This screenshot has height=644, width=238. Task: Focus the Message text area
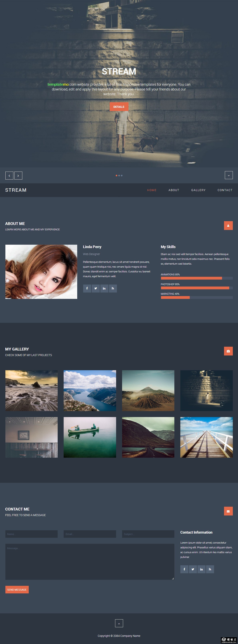point(90,562)
